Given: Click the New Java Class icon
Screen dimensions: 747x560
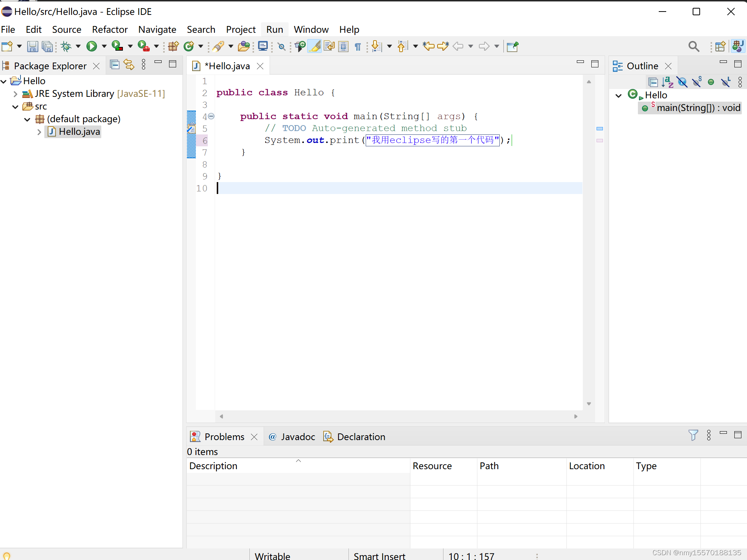Looking at the screenshot, I should pyautogui.click(x=189, y=46).
